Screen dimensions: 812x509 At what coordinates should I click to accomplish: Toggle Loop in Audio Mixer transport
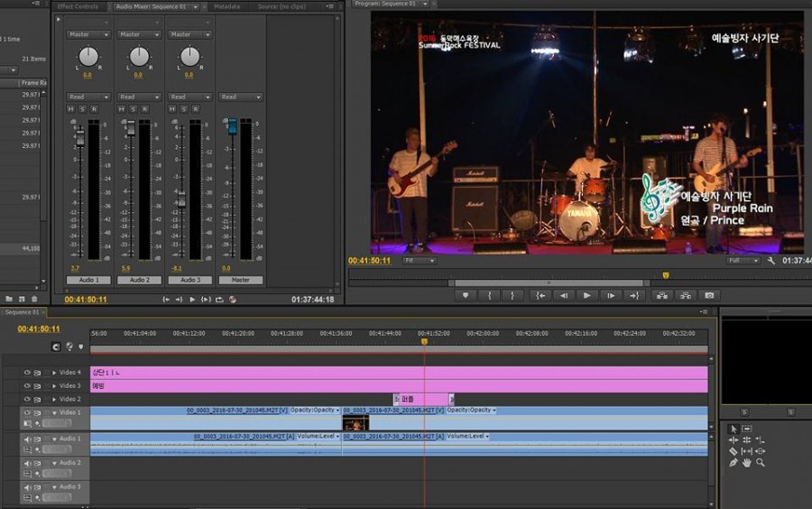pyautogui.click(x=219, y=300)
